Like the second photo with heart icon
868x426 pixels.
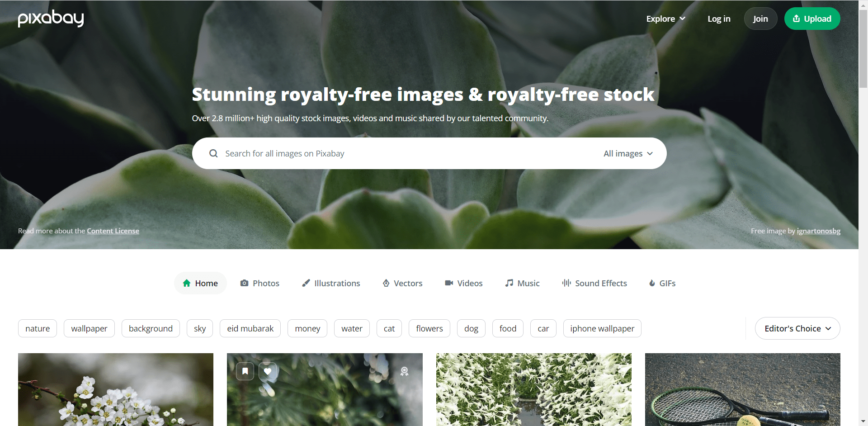pos(268,371)
